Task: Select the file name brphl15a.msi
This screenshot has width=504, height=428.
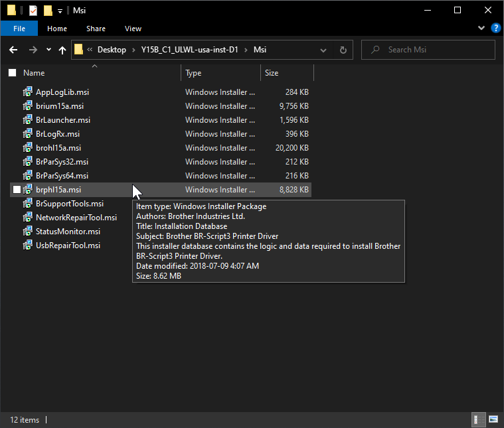Action: point(58,190)
